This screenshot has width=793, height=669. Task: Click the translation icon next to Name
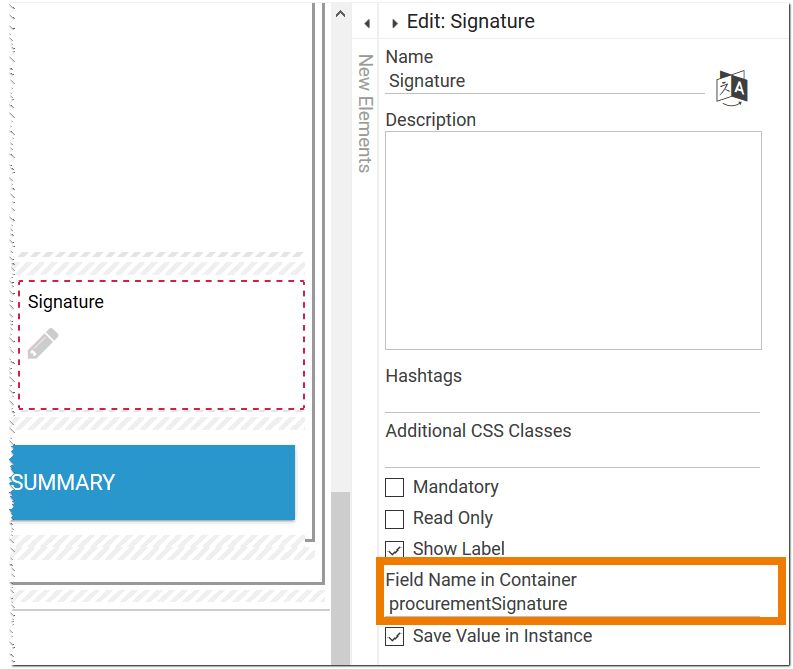(732, 88)
